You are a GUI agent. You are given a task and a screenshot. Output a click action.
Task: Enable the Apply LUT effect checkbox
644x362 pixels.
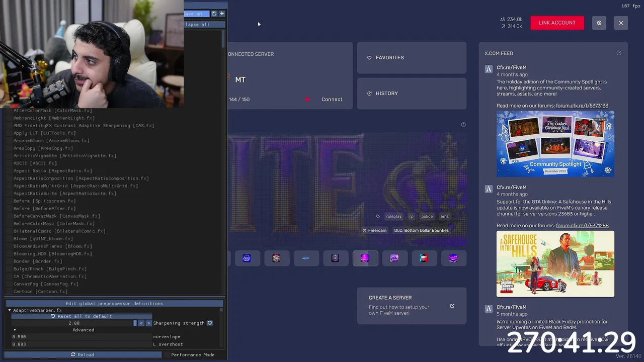pos(9,133)
